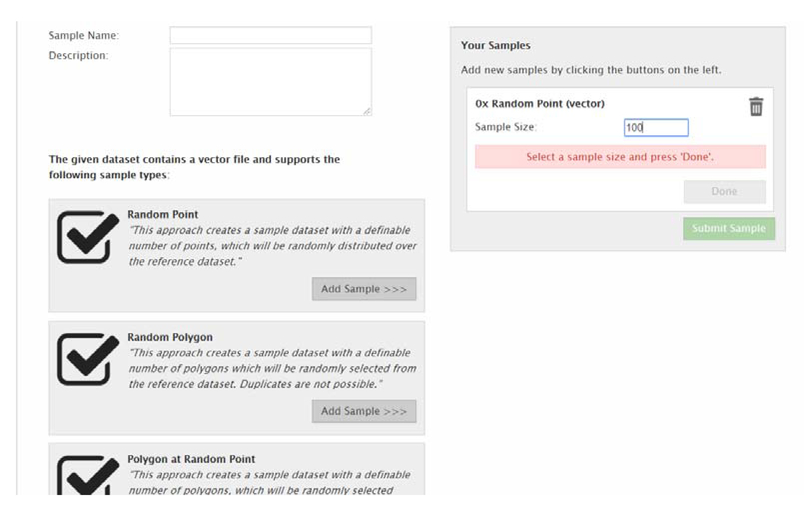804x510 pixels.
Task: Click inside the Description text area
Action: [x=271, y=82]
